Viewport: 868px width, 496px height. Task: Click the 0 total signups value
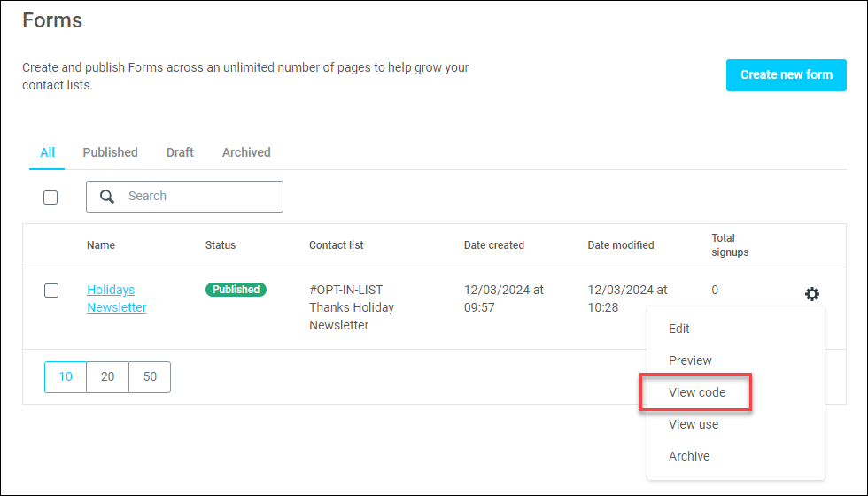click(x=715, y=291)
